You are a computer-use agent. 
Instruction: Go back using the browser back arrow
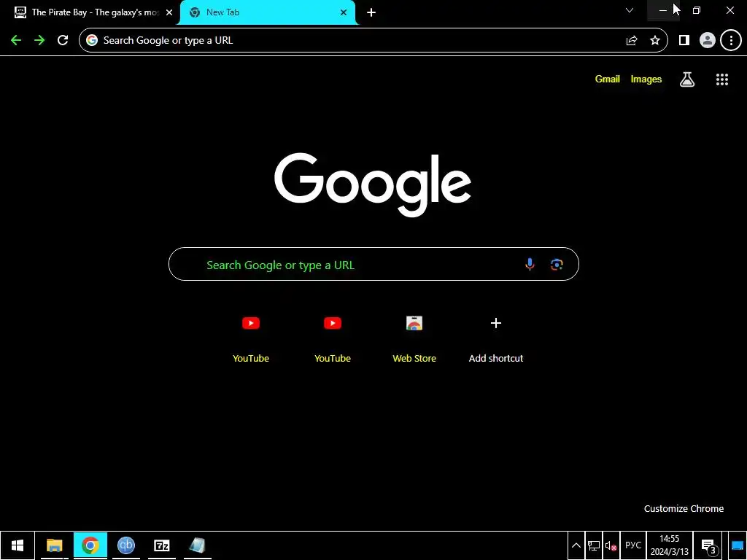click(x=16, y=41)
